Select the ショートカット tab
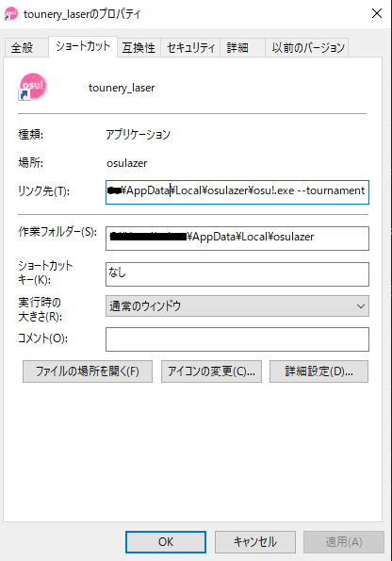Viewport: 392px width, 561px height. point(83,46)
